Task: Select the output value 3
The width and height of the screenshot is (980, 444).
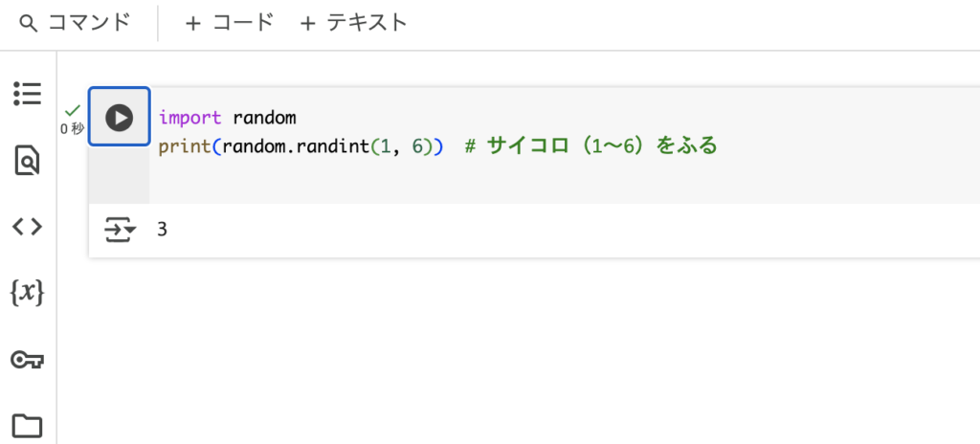Action: pyautogui.click(x=162, y=230)
